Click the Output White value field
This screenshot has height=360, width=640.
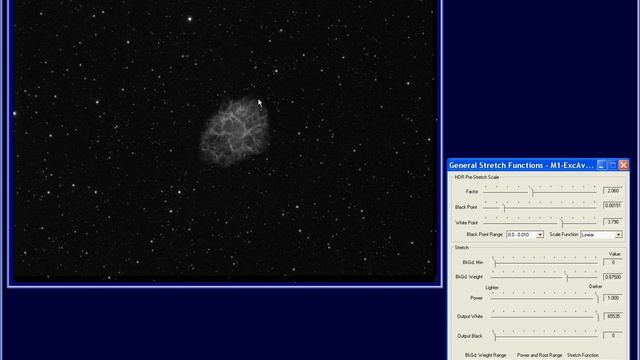613,316
